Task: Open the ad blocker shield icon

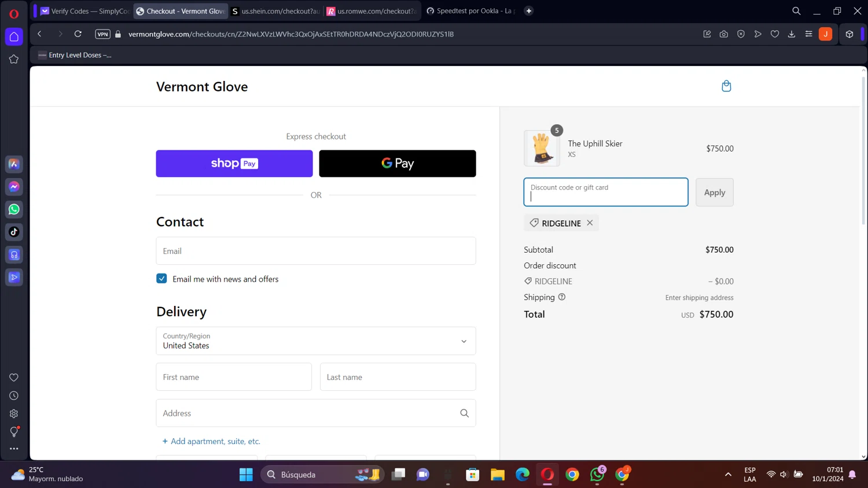Action: tap(741, 34)
